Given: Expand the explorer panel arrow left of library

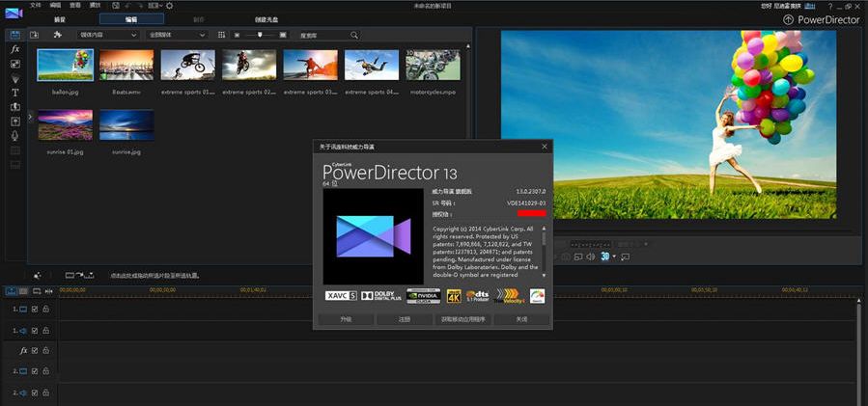Looking at the screenshot, I should click(30, 117).
